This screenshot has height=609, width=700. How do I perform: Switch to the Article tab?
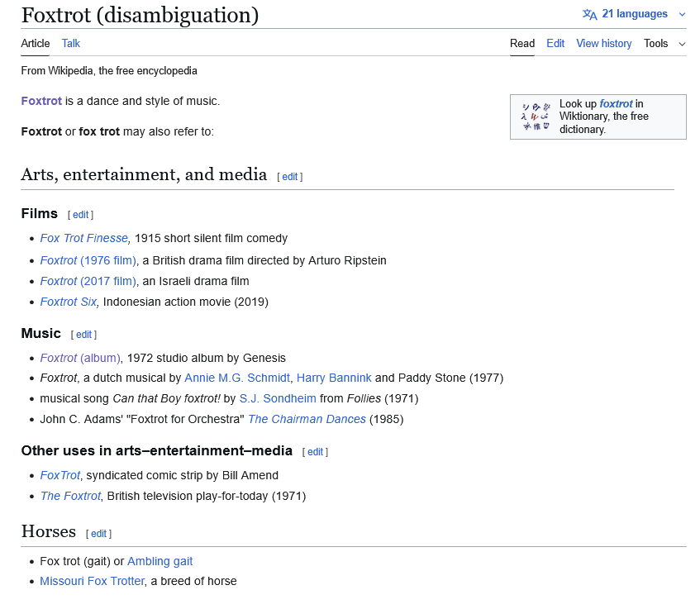(x=36, y=43)
